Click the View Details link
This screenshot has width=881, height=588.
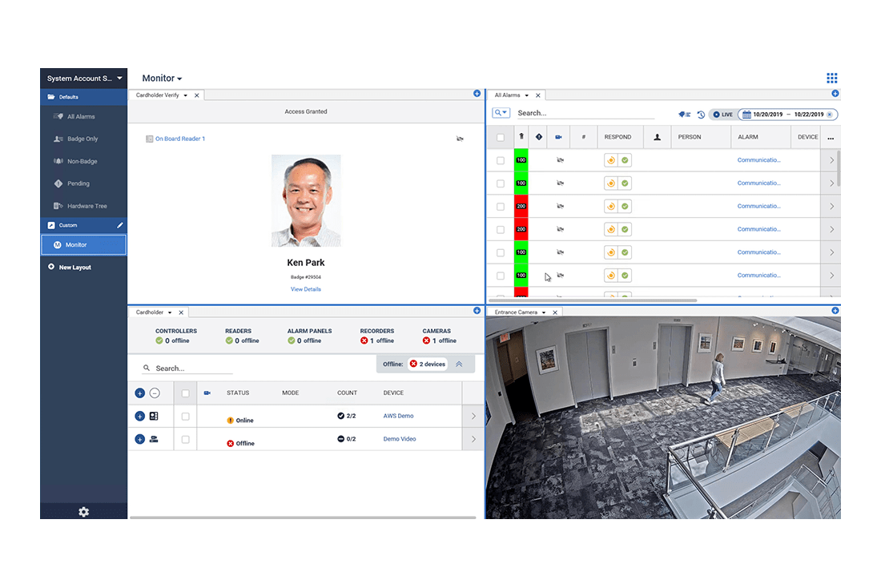pos(306,289)
